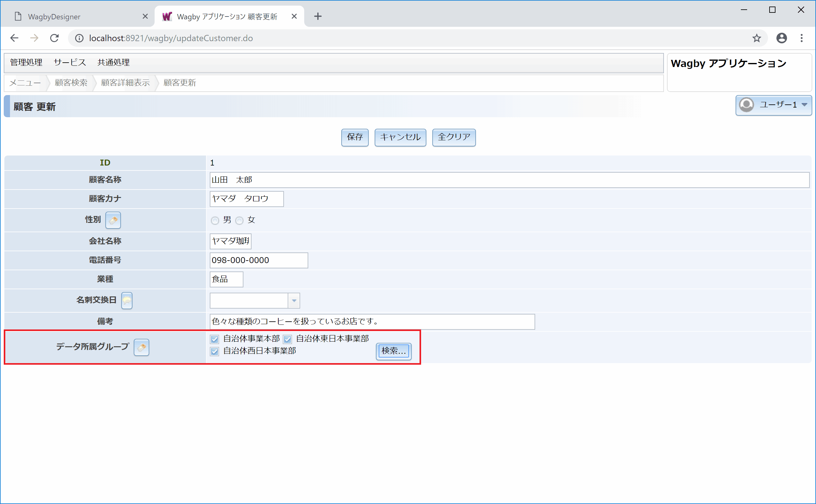Open Chrome three-dot menu
The image size is (816, 504).
pos(802,38)
